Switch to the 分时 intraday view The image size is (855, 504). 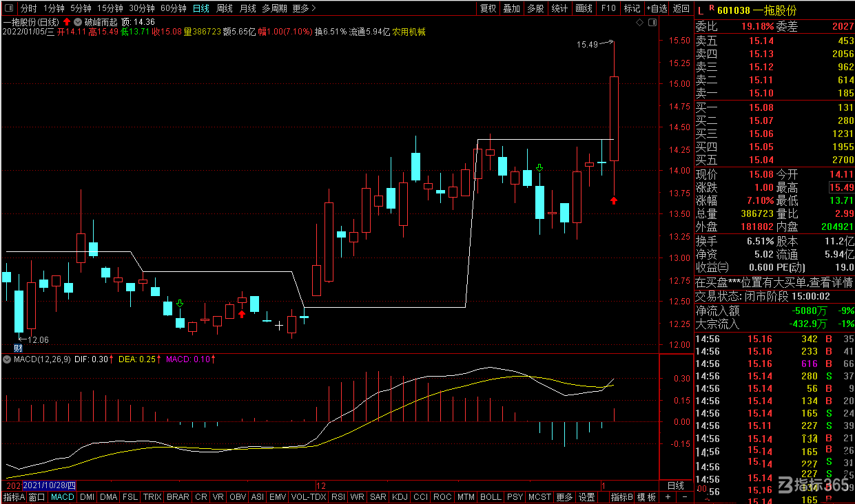coord(28,8)
